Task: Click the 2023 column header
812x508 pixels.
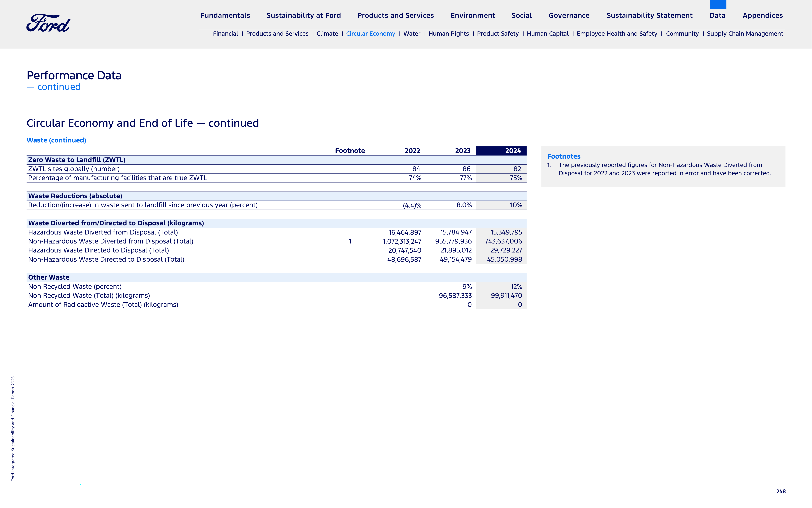Action: [463, 151]
